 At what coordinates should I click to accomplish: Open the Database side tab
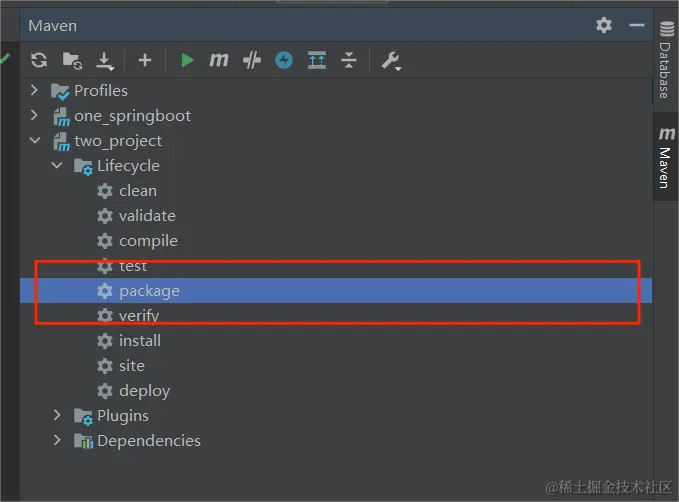[666, 60]
